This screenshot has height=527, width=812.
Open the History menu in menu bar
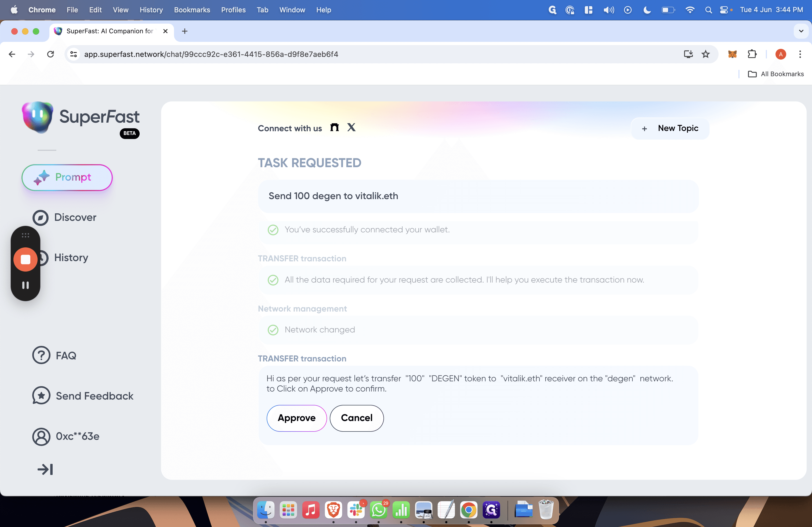tap(151, 10)
